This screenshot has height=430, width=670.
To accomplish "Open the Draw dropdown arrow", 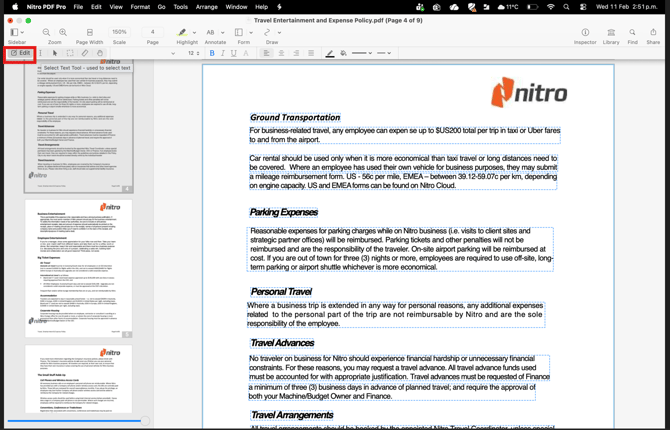I will click(279, 32).
